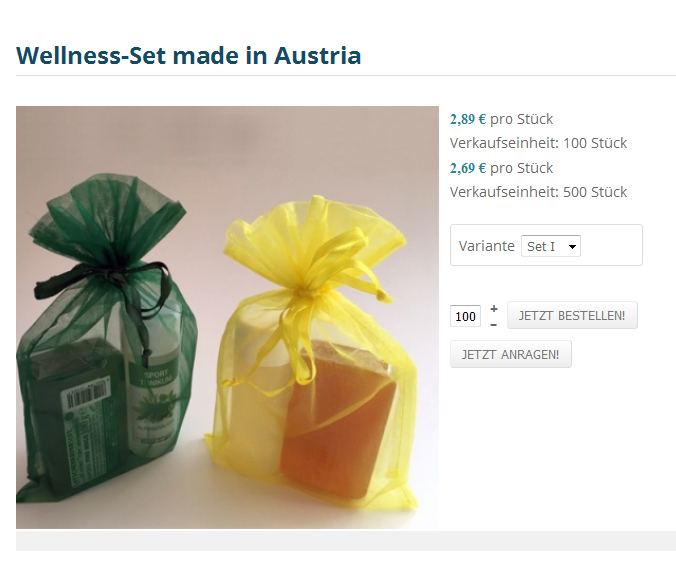The image size is (676, 564).
Task: Click the Variante label text
Action: (x=487, y=246)
